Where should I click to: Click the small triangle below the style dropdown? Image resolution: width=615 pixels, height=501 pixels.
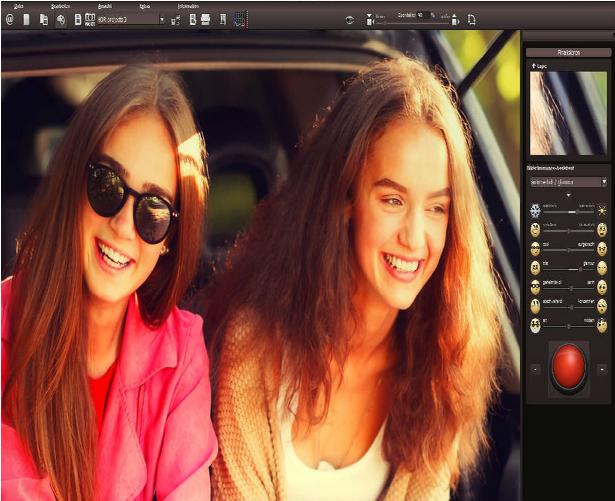[568, 195]
